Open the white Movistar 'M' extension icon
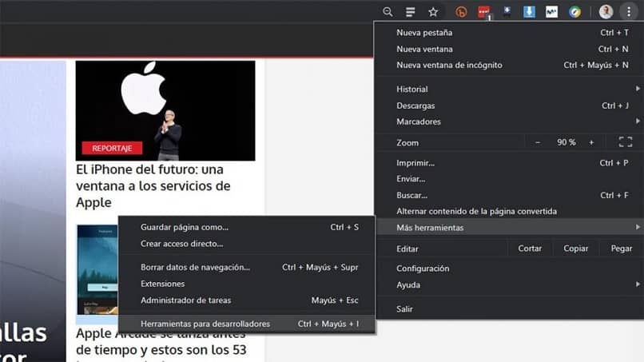Viewport: 644px width, 362px height. [551, 12]
